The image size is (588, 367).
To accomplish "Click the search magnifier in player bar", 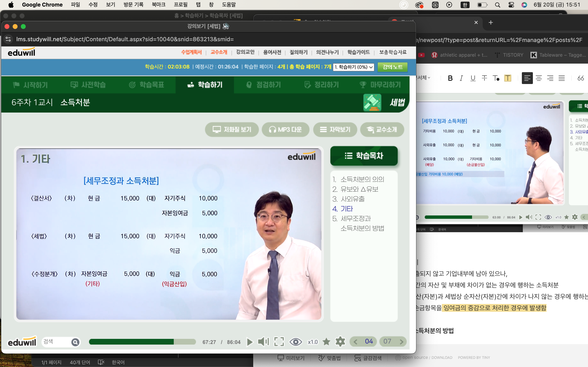I will pos(75,342).
